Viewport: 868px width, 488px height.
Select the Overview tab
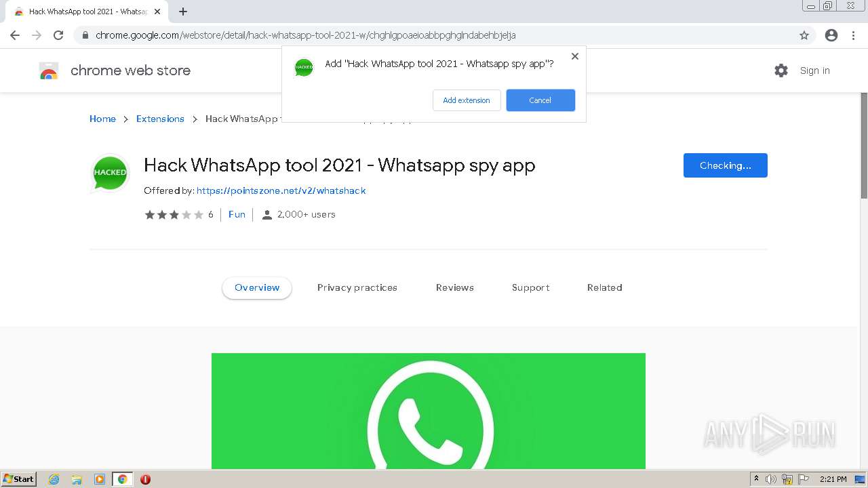coord(257,287)
